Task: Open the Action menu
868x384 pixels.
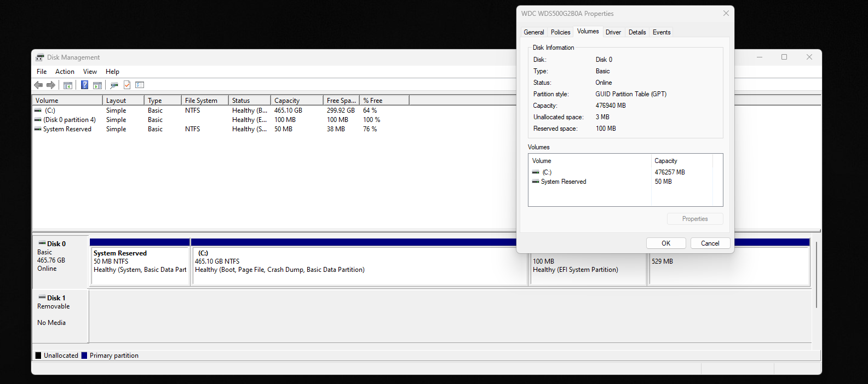Action: tap(65, 72)
